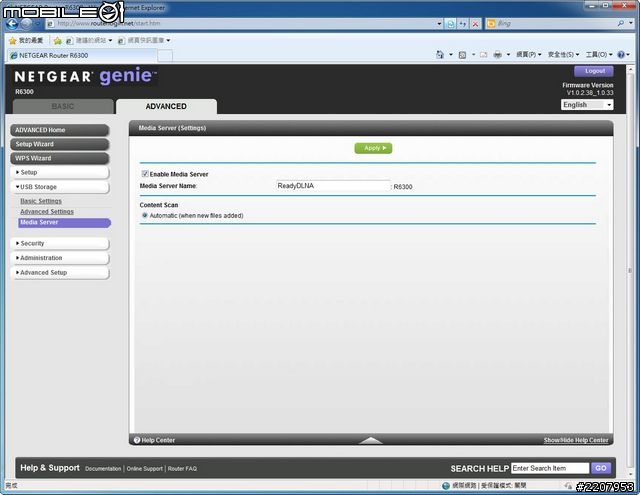Open the Documentation link
The height and width of the screenshot is (495, 640).
103,469
